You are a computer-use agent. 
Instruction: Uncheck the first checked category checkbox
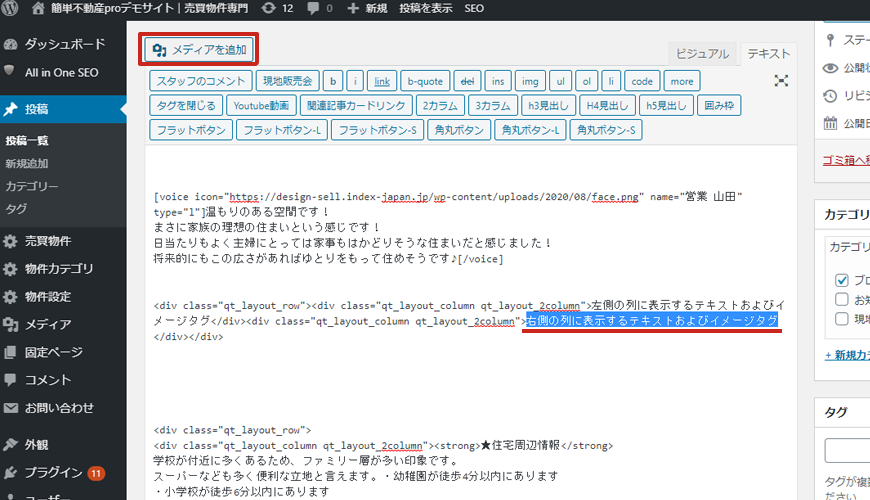click(841, 280)
